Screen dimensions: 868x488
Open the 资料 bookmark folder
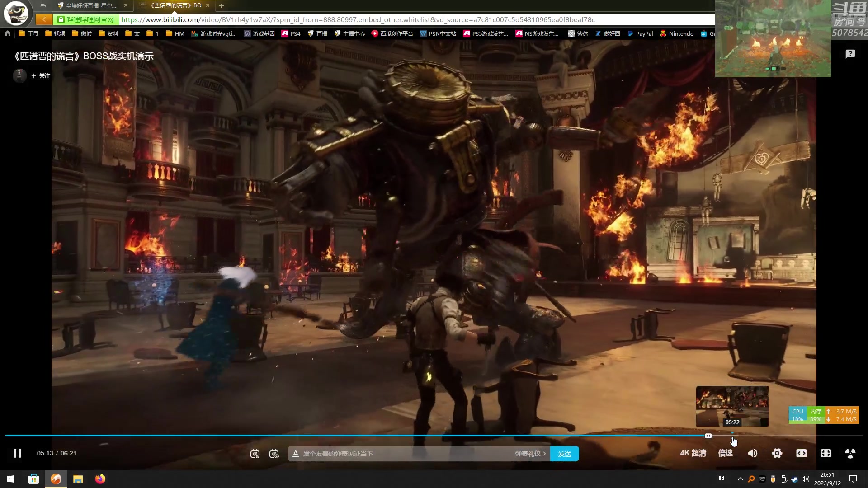click(x=108, y=33)
